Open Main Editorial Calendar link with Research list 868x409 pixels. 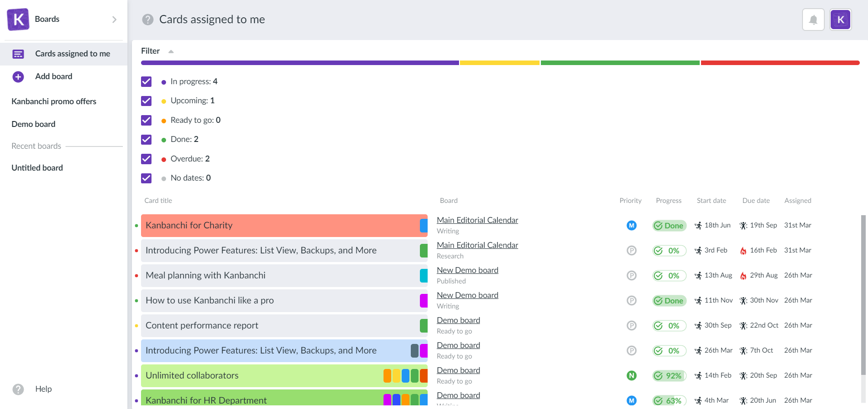click(477, 245)
